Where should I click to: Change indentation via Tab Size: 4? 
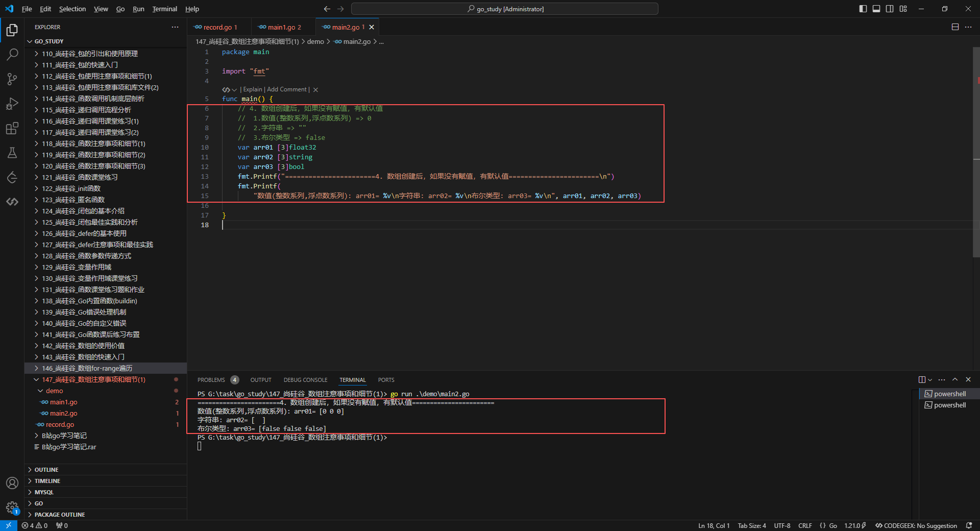tap(751, 525)
